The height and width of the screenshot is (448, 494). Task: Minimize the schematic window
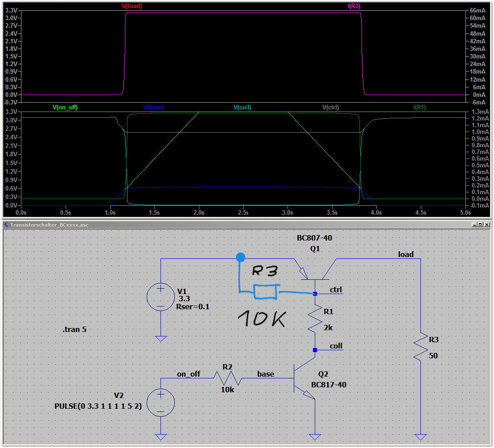click(474, 224)
